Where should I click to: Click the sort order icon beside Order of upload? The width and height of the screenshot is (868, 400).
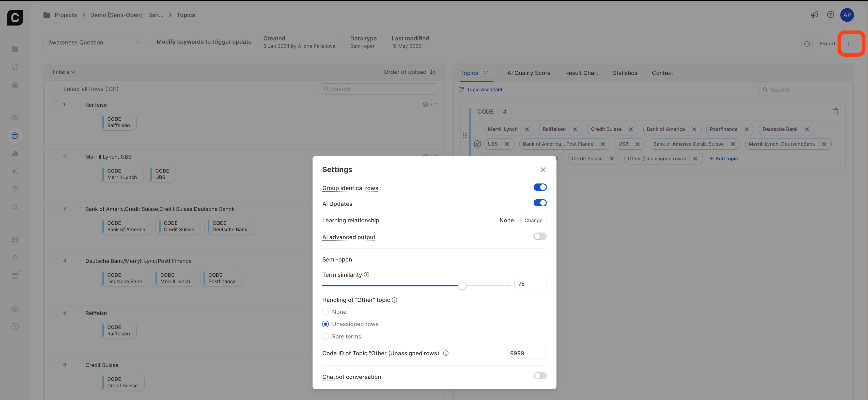pos(433,72)
